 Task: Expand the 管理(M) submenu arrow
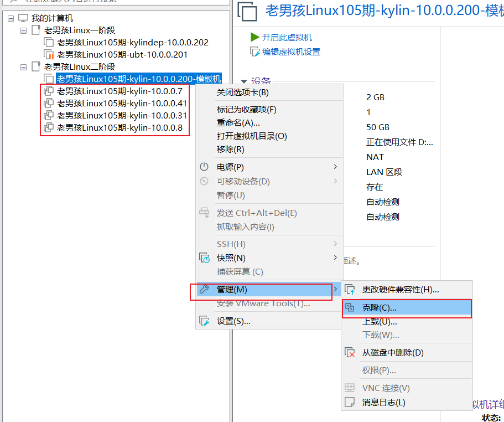click(335, 289)
